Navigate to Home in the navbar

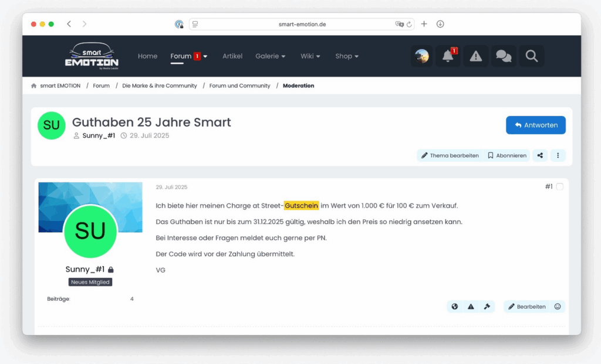point(147,56)
